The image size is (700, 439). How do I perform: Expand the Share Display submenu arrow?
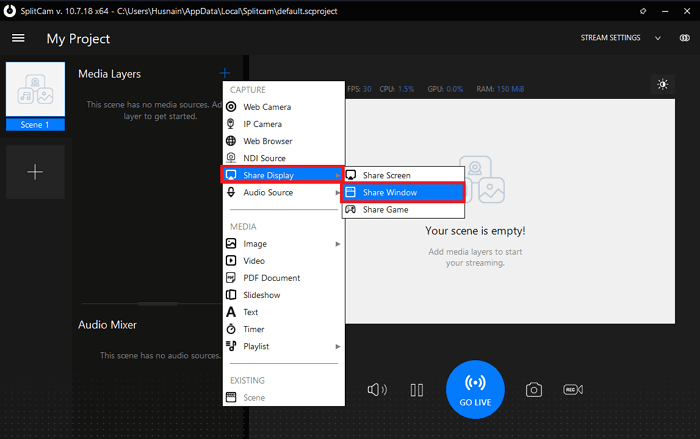click(x=338, y=175)
